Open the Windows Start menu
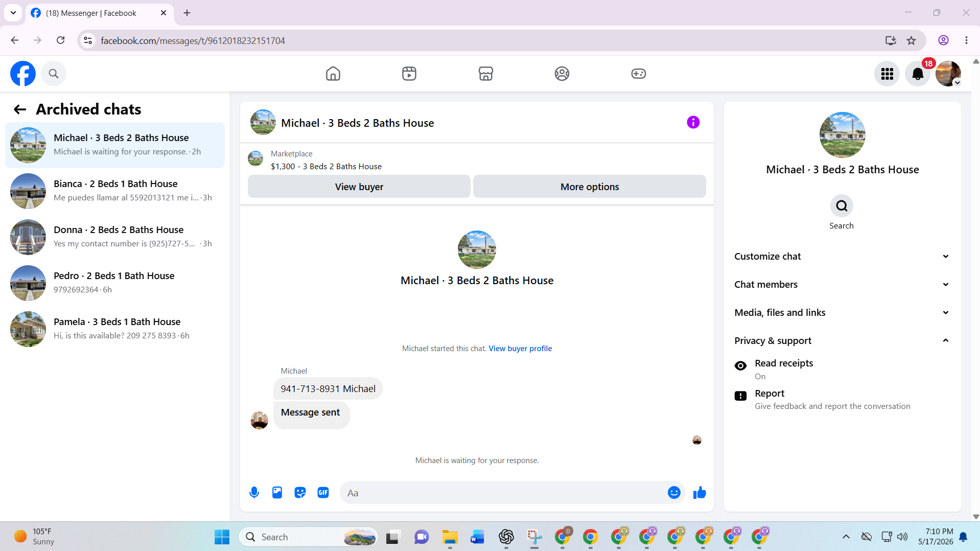Image resolution: width=980 pixels, height=551 pixels. click(222, 537)
